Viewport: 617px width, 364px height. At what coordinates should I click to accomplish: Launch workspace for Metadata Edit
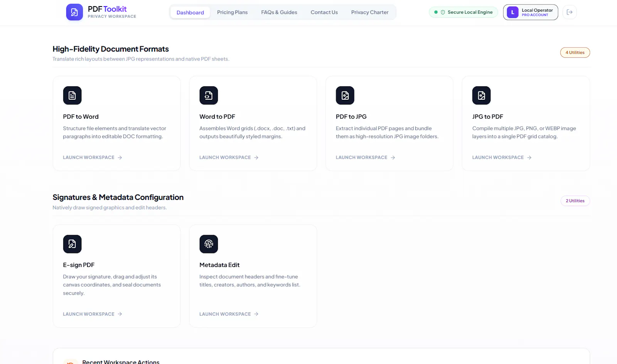[x=229, y=314]
